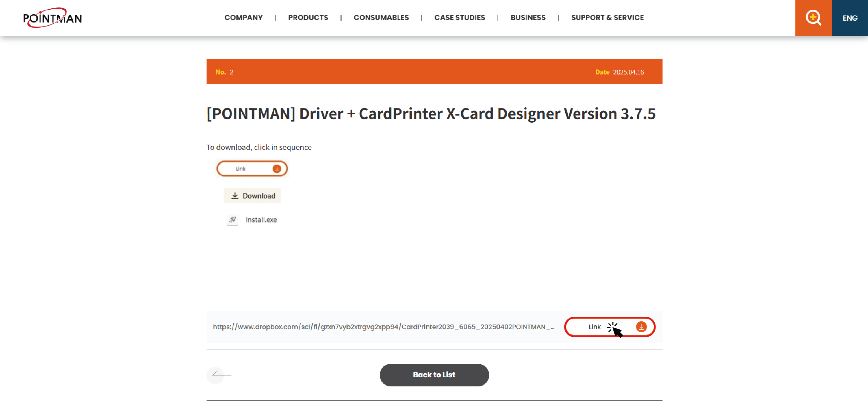Open the COMPANY menu
Image resolution: width=868 pixels, height=414 pixels.
point(243,17)
